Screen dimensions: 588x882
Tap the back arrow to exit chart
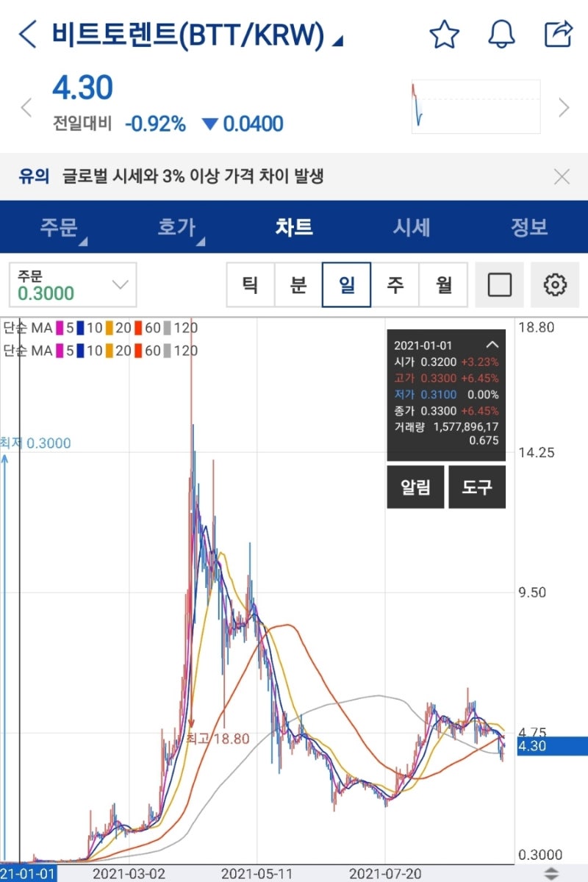pos(26,33)
